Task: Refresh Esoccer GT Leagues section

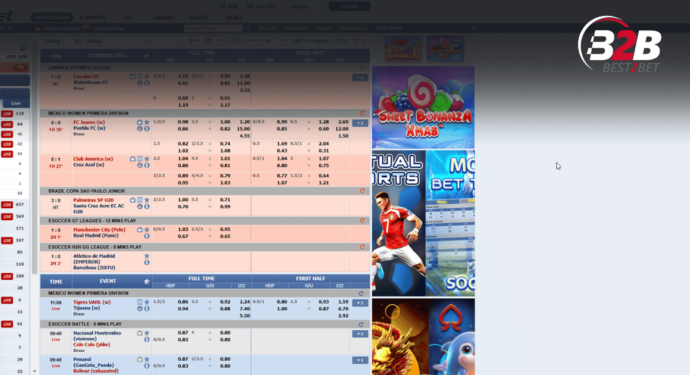Action: point(362,221)
